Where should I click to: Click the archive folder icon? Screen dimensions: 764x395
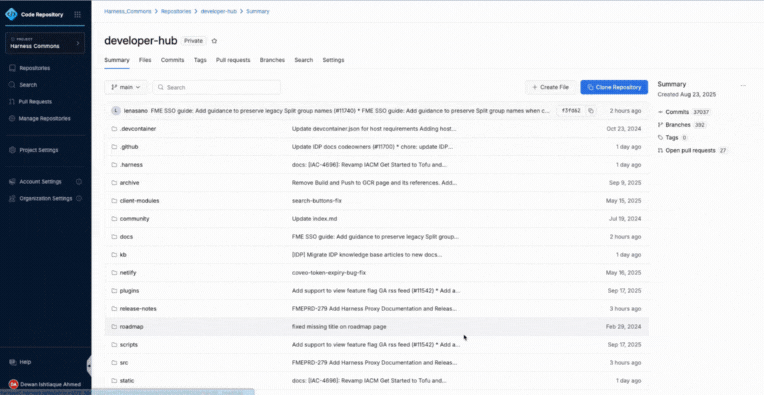click(115, 183)
